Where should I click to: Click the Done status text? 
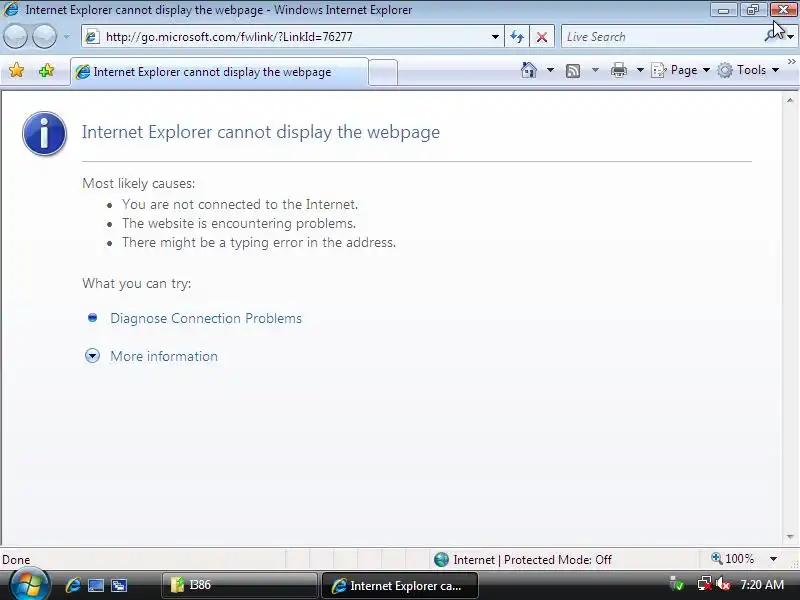point(16,560)
